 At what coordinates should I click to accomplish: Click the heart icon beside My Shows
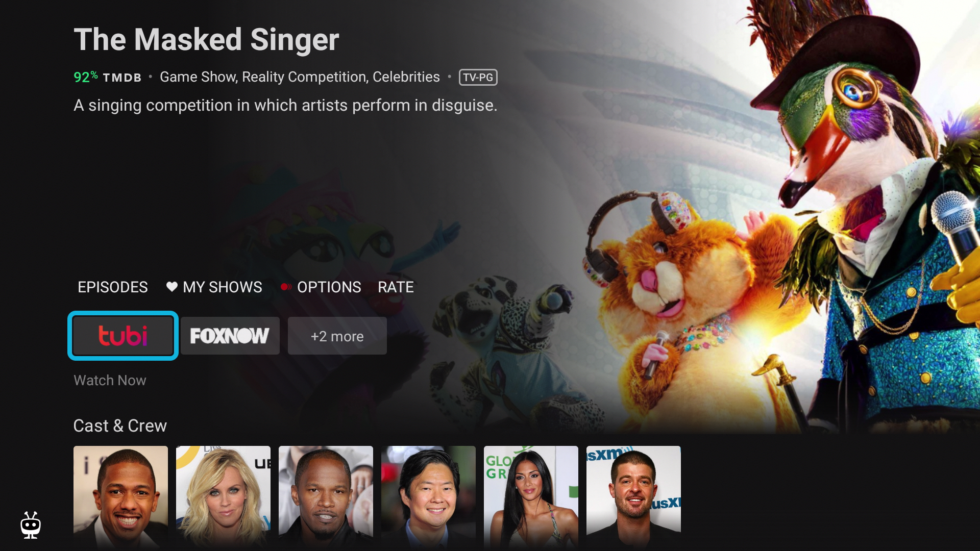[x=172, y=287]
